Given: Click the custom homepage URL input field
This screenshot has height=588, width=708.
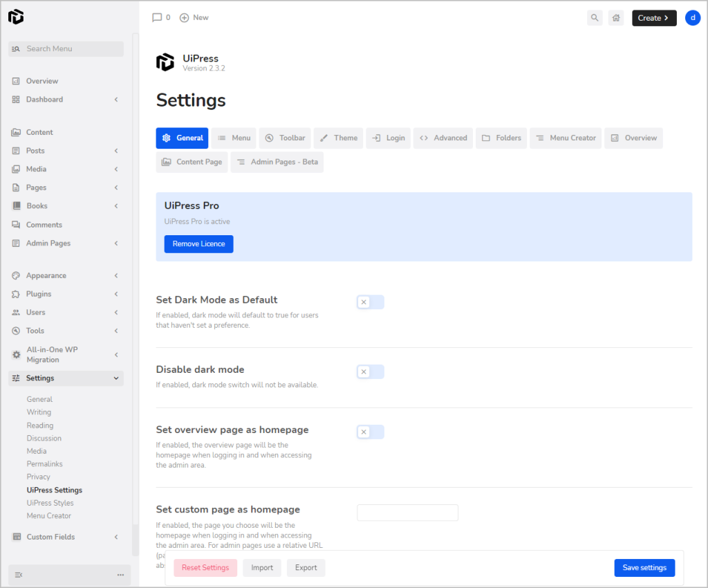Looking at the screenshot, I should coord(407,513).
